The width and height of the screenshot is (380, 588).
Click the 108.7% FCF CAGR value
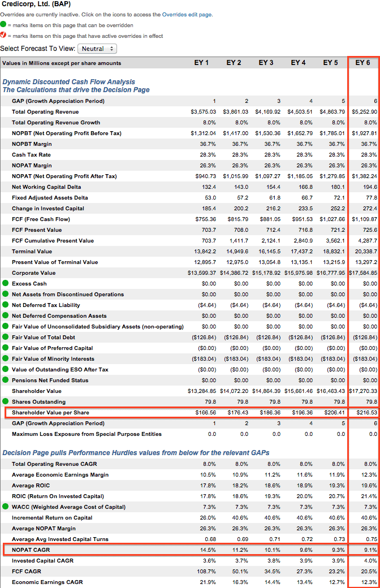click(x=206, y=572)
